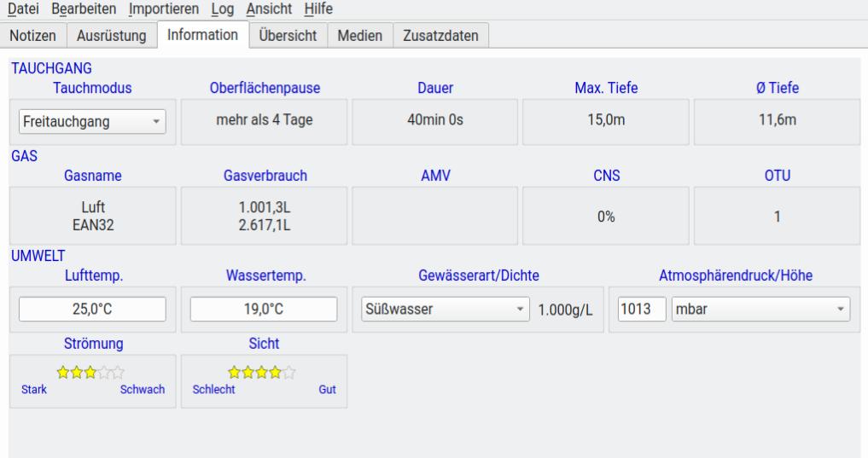
Task: Switch to the Zusatzdaten tab
Action: 440,36
